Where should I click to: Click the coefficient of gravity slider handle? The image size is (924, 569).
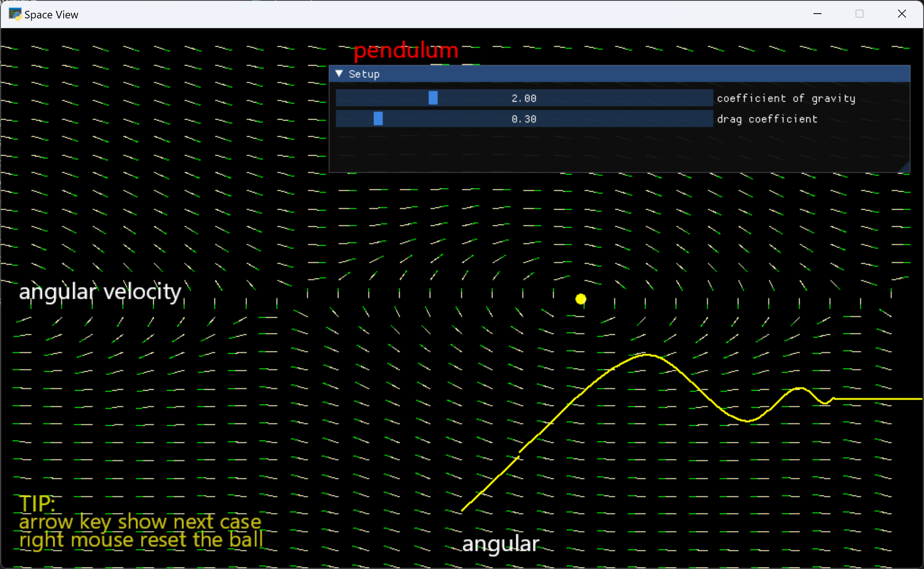coord(433,98)
